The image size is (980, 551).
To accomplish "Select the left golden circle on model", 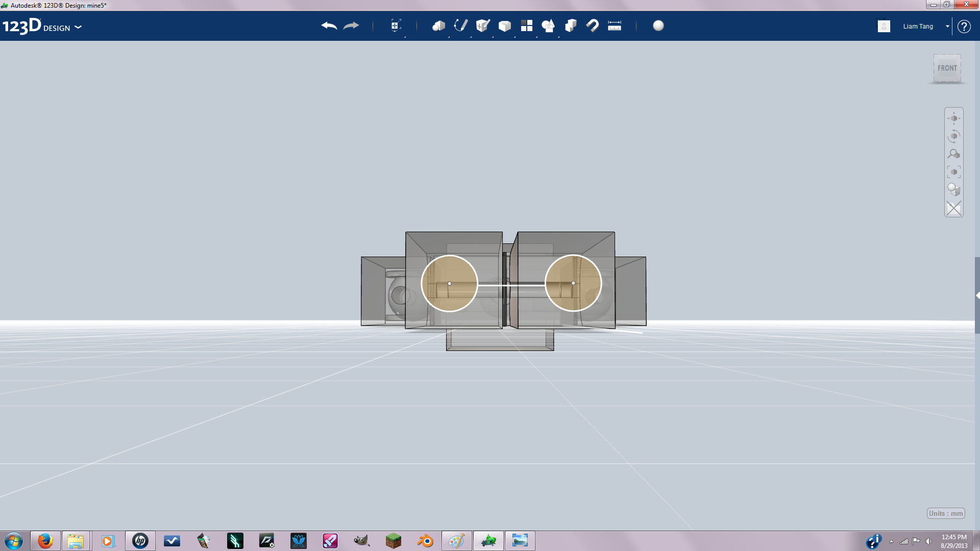I will 449,283.
